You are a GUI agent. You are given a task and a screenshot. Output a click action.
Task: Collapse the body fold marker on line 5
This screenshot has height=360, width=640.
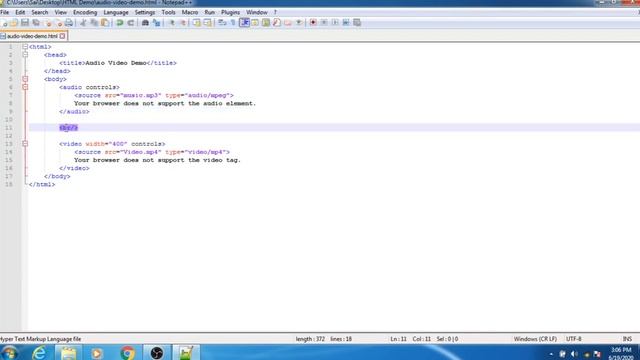coord(25,79)
